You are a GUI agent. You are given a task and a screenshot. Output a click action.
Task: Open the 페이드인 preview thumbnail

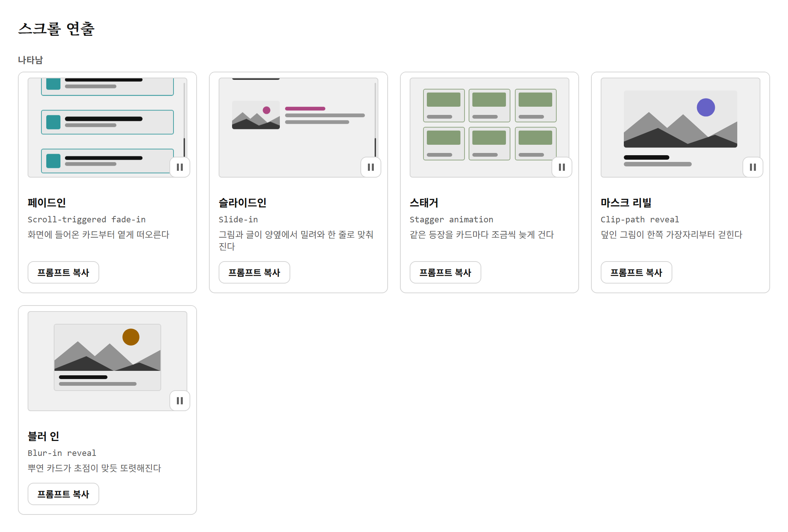coord(107,128)
